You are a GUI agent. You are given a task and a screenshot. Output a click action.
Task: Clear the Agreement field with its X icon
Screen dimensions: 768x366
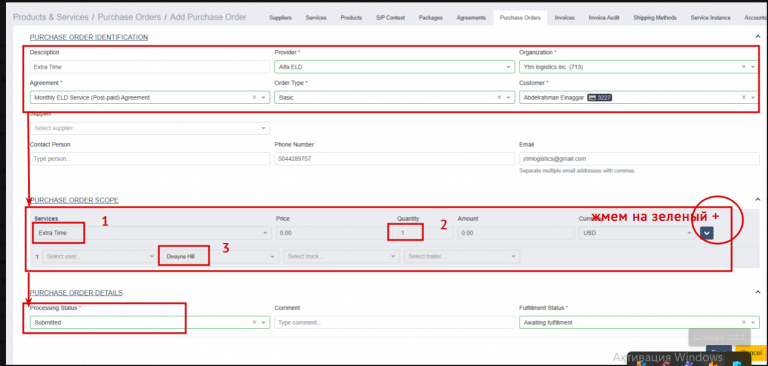254,98
